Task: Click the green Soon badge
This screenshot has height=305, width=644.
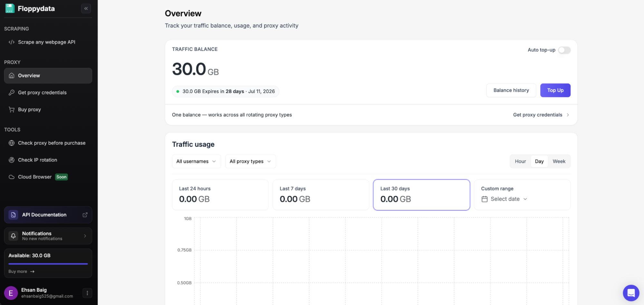Action: pyautogui.click(x=61, y=177)
